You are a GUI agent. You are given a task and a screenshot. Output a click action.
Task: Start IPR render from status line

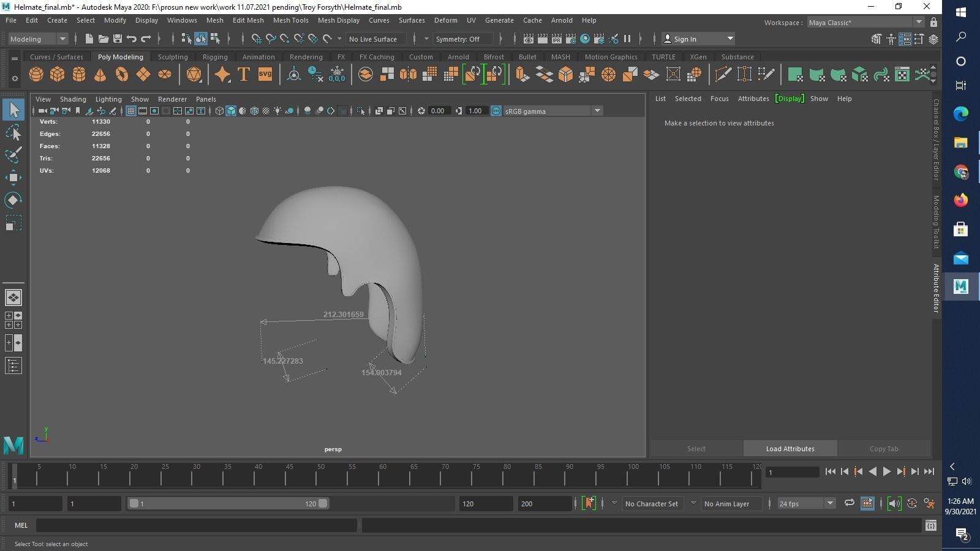[x=557, y=39]
